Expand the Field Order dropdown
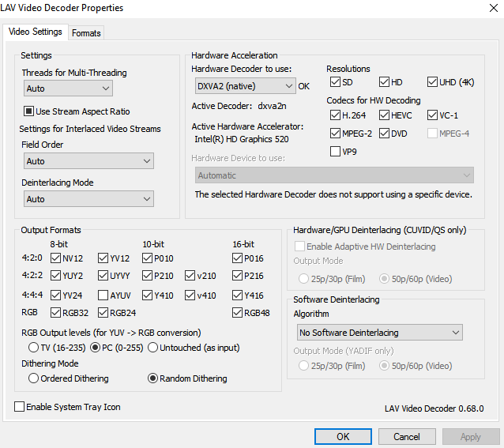This screenshot has width=504, height=448. [88, 161]
